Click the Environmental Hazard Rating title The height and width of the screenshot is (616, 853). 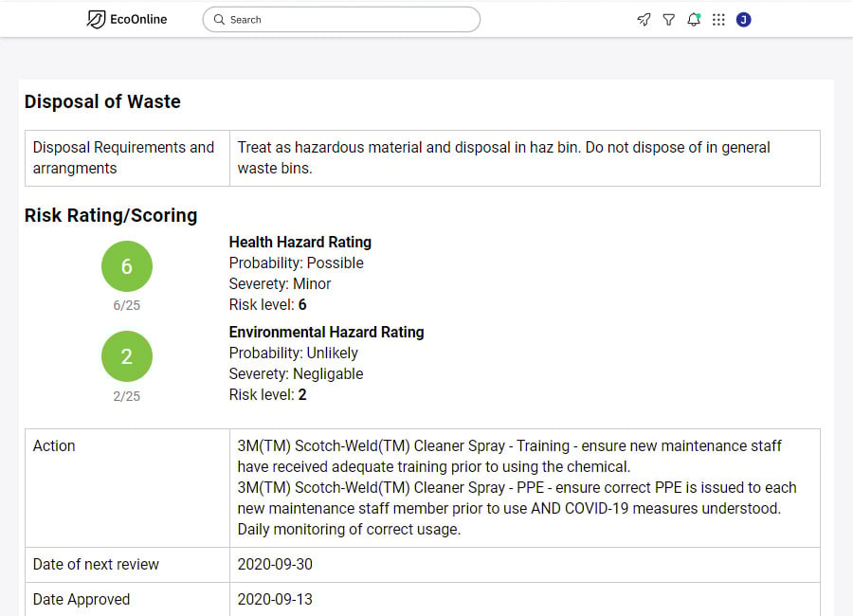point(326,332)
